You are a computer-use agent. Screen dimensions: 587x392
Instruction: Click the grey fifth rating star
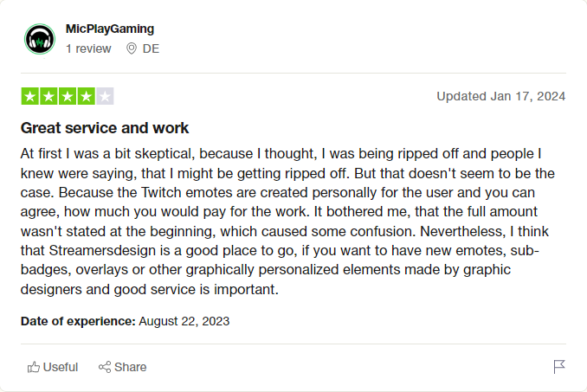click(x=105, y=96)
